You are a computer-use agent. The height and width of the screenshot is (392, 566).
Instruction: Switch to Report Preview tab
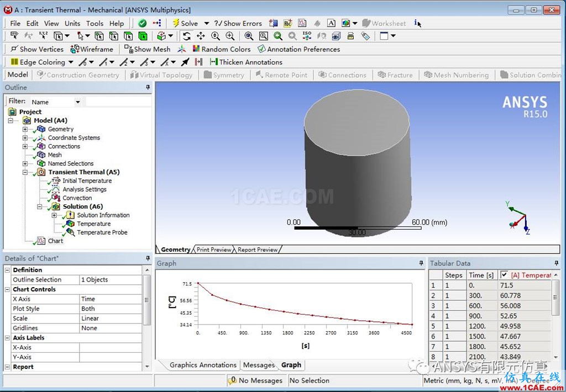click(258, 250)
